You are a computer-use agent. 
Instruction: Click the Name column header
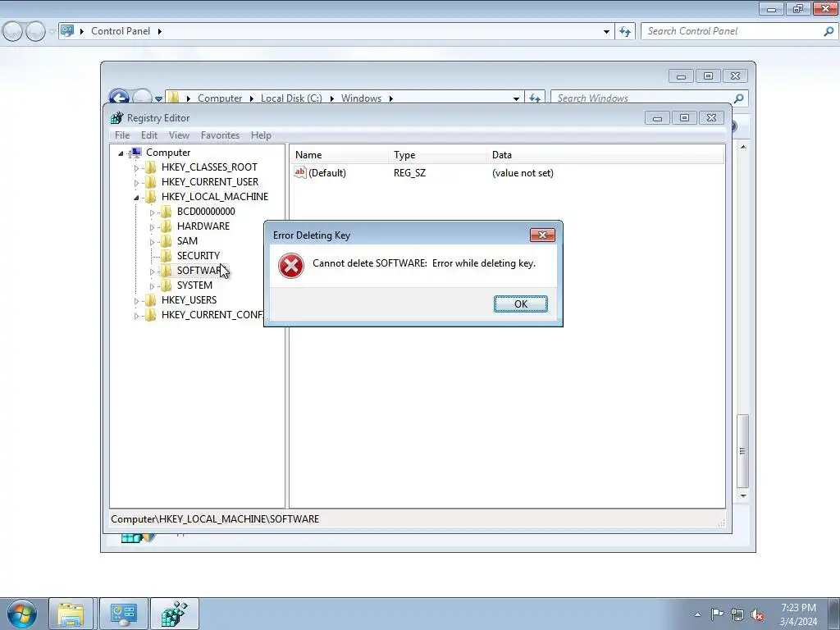tap(340, 155)
